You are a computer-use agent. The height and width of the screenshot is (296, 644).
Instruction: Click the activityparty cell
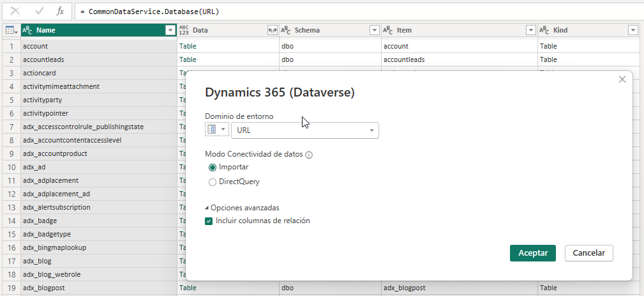[98, 100]
